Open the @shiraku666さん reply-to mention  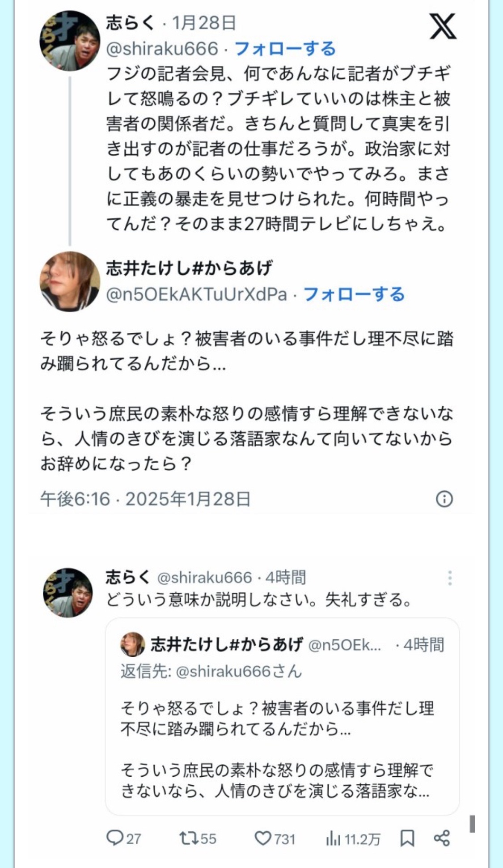[239, 671]
